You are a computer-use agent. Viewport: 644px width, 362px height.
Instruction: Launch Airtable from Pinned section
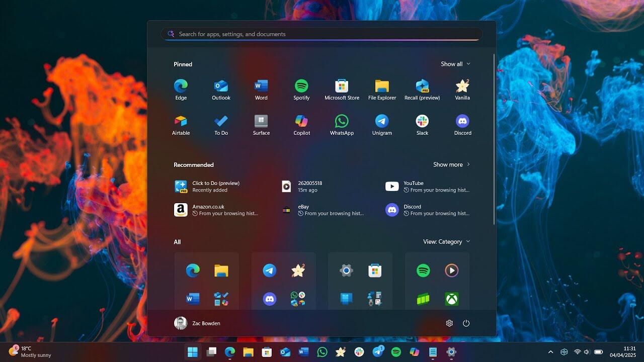coord(181,125)
